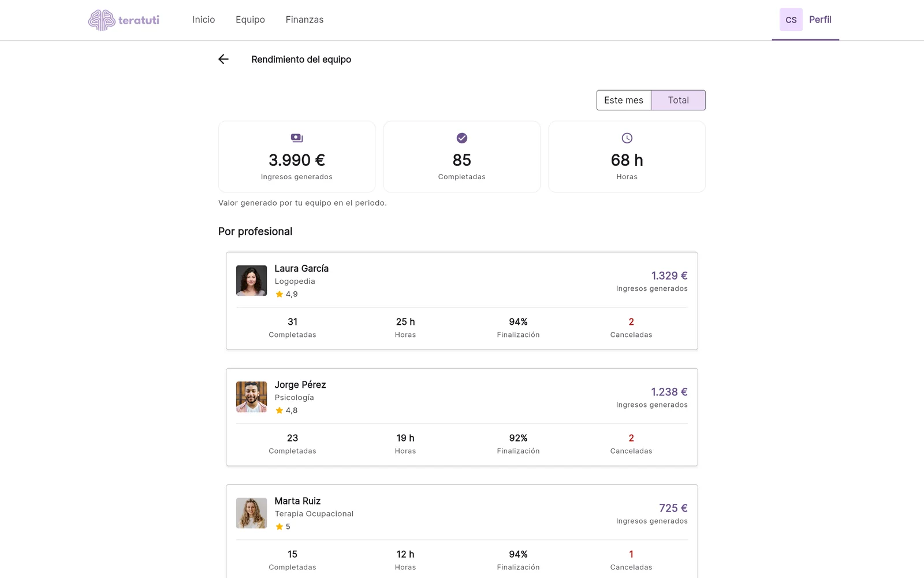Click the CS avatar badge
924x578 pixels.
click(x=791, y=20)
